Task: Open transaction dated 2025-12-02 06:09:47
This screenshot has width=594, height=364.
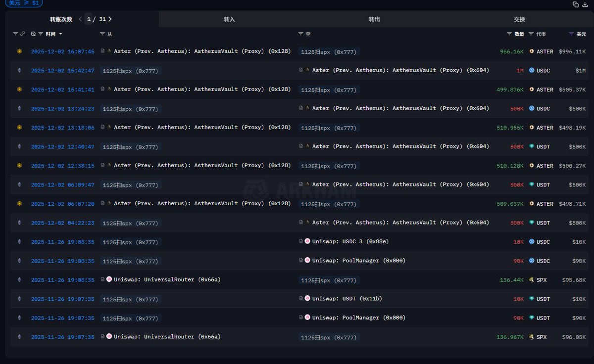Action: click(x=62, y=185)
